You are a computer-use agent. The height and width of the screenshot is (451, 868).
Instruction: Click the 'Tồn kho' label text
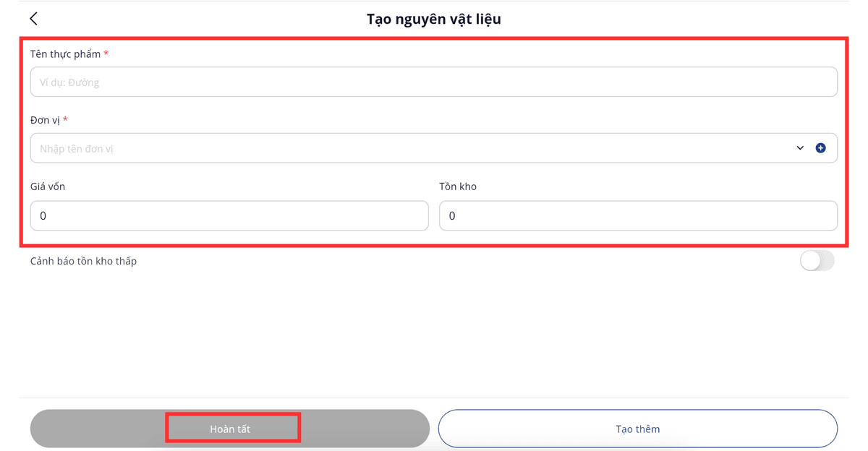[x=458, y=186]
